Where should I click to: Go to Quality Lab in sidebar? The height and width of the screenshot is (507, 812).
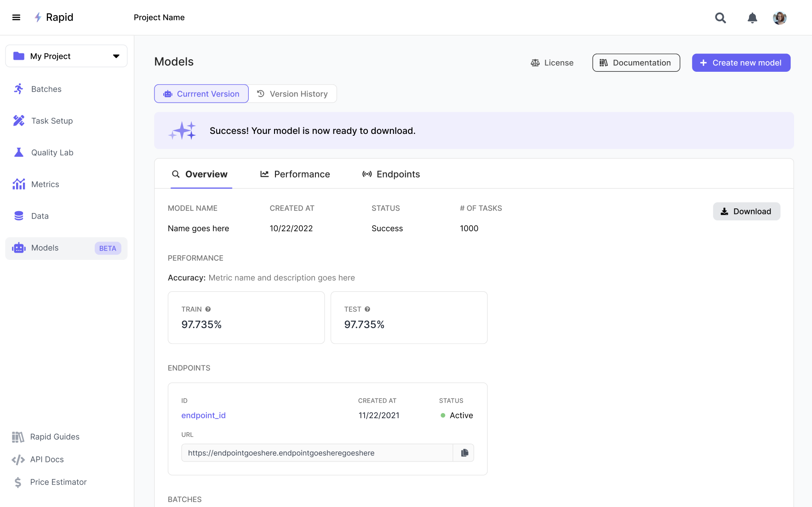click(x=52, y=153)
